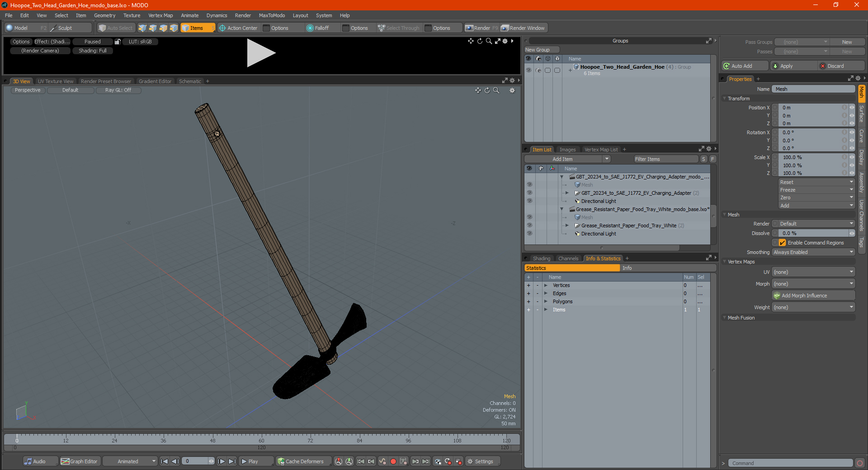Open the Audio settings

pyautogui.click(x=40, y=461)
